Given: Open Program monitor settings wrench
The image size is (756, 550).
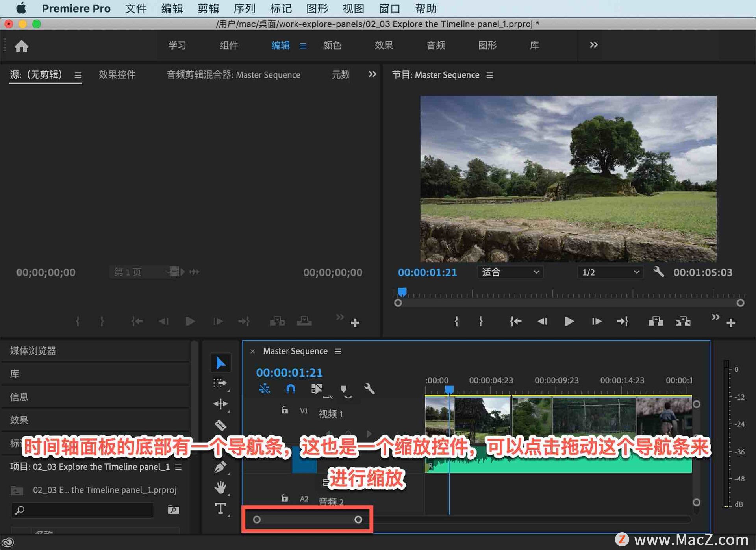Looking at the screenshot, I should 658,272.
